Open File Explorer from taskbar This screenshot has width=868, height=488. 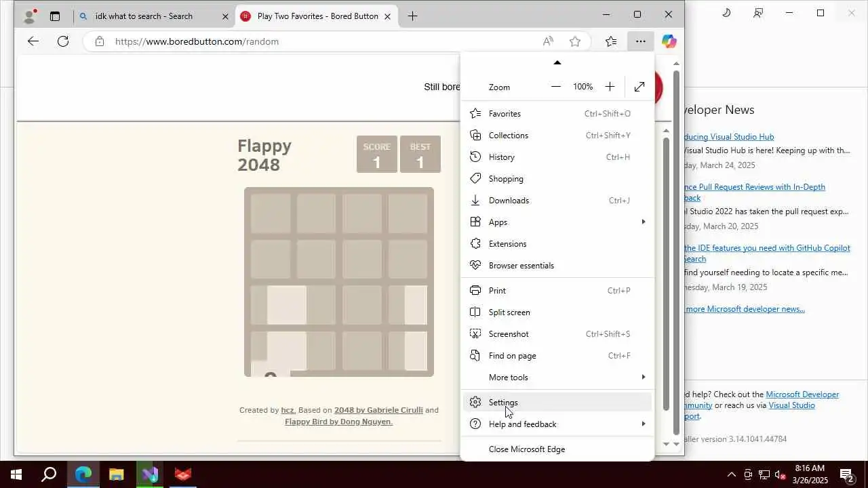117,474
